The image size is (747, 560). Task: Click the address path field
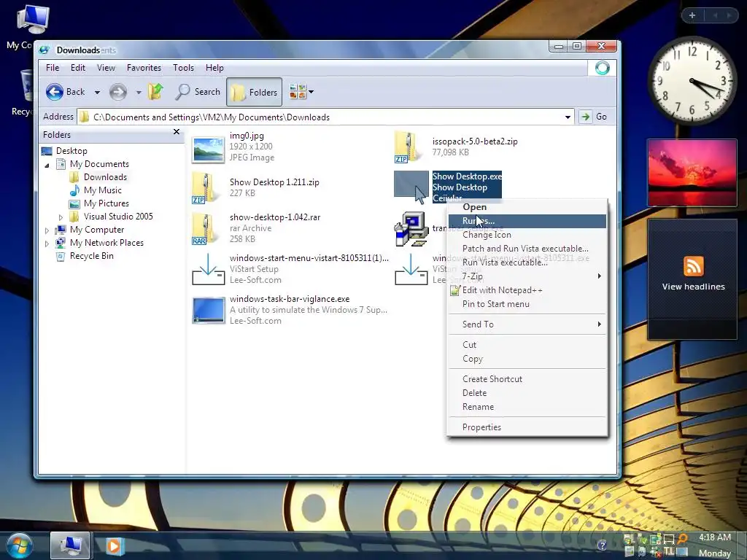click(322, 117)
